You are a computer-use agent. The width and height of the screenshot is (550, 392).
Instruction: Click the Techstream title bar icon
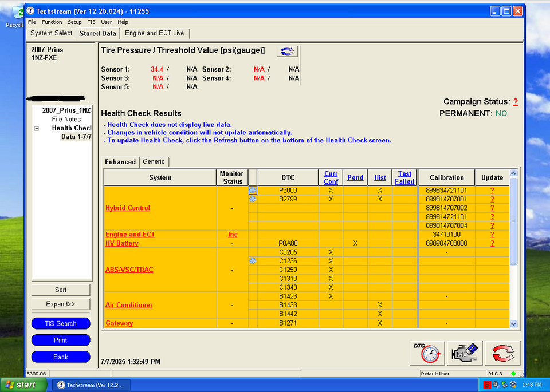pyautogui.click(x=31, y=11)
